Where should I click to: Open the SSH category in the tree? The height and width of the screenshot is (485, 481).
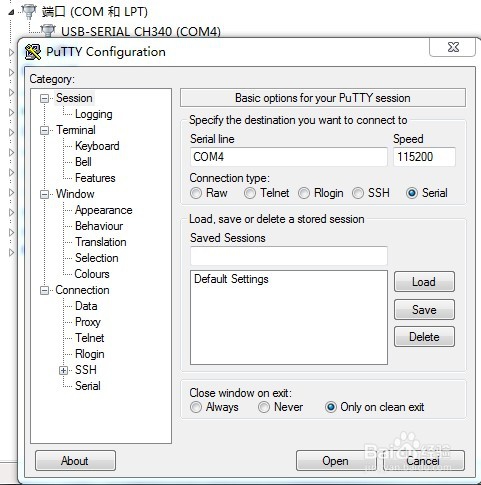click(86, 370)
